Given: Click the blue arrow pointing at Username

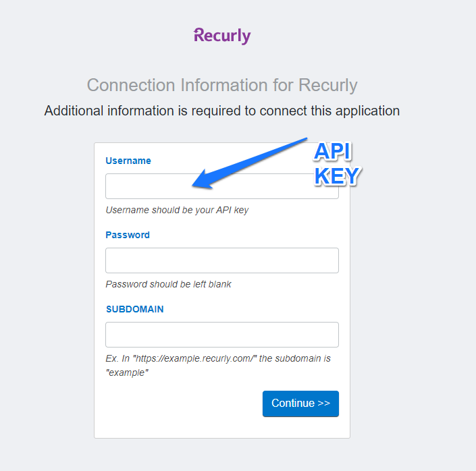Looking at the screenshot, I should tap(250, 163).
